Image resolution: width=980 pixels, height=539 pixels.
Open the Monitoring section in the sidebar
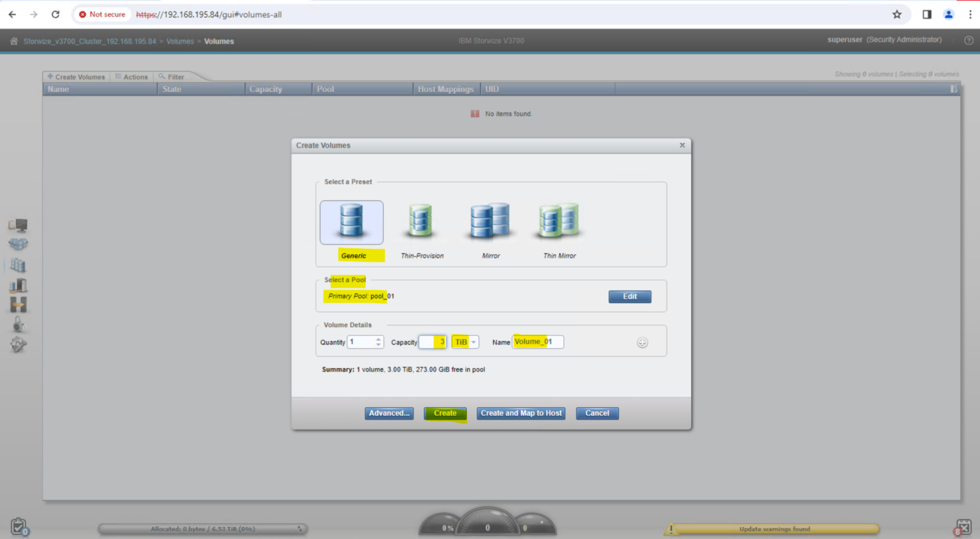pos(18,225)
